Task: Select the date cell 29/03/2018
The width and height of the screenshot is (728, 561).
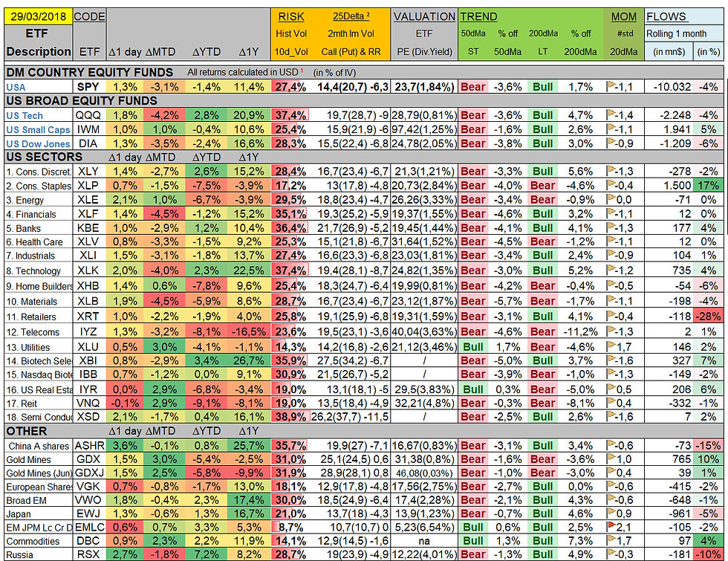Action: click(38, 16)
